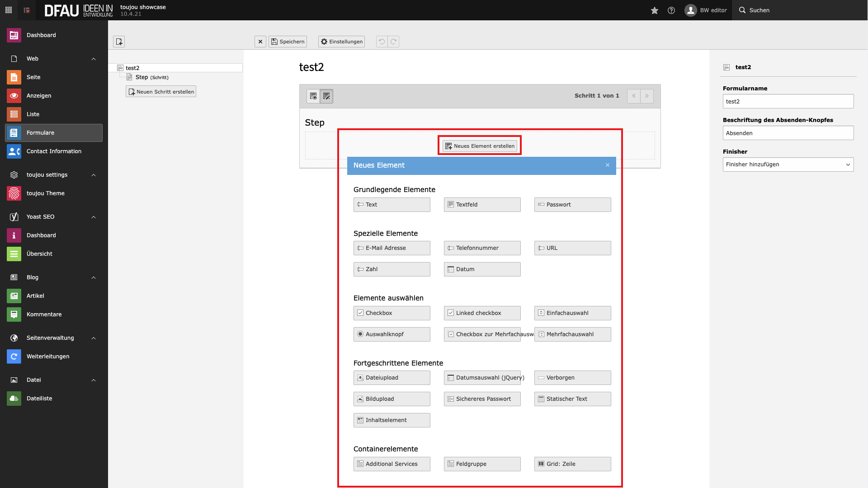This screenshot has height=488, width=868.
Task: Open the Seite module
Action: tap(54, 77)
